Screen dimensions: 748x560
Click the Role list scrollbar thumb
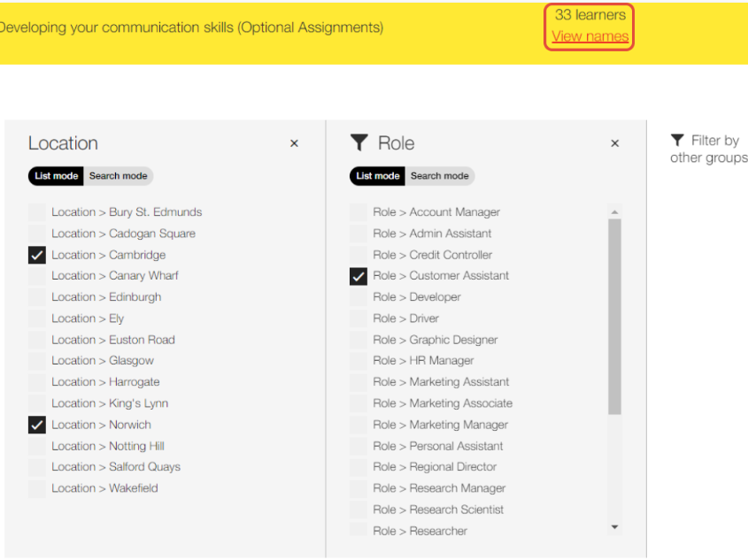[x=614, y=317]
